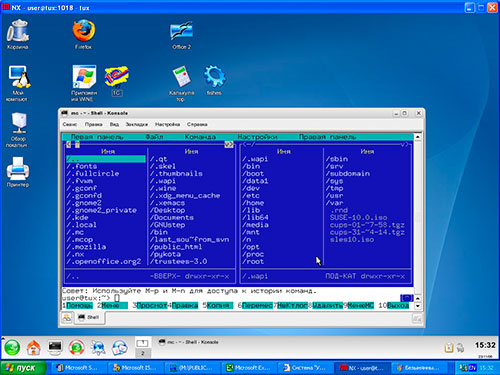Open Konsole Настройка (Settings) menu
Screen dimensions: 500x375
pos(168,124)
